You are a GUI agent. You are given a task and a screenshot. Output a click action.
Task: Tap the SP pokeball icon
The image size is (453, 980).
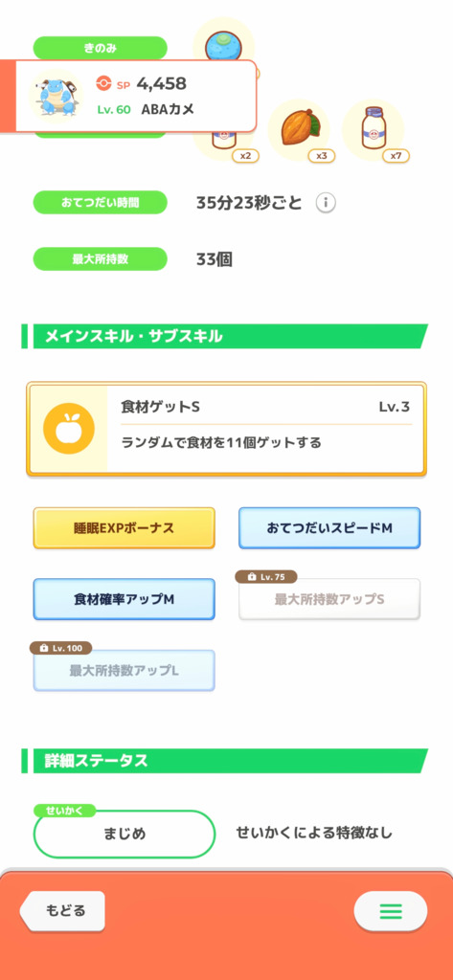[103, 83]
